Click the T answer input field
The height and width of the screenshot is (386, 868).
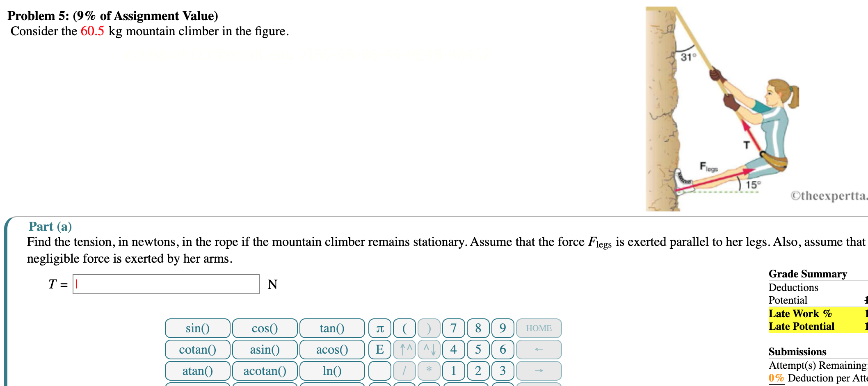tap(166, 284)
